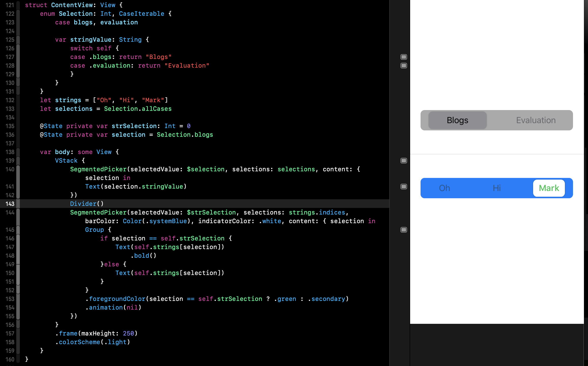Select the Blogs segment in the preview
The image size is (588, 366).
click(457, 120)
